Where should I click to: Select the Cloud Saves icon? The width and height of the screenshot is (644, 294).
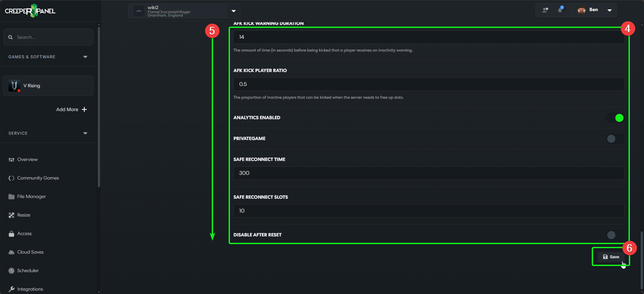(x=11, y=252)
